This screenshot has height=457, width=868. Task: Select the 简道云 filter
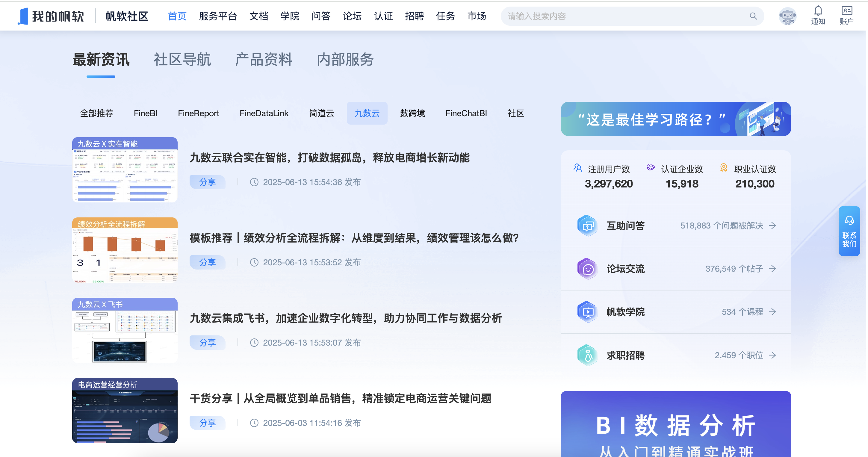(321, 113)
